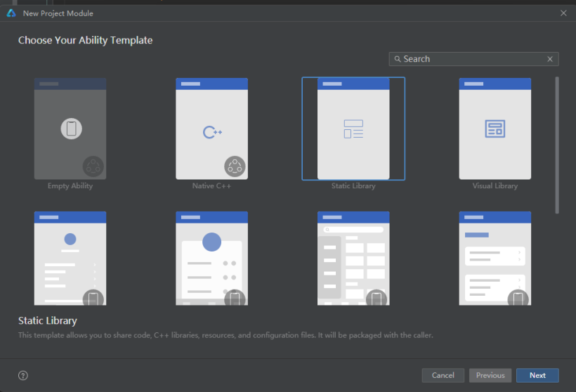Select the Static Library template thumbnail
The image size is (576, 392).
click(353, 129)
